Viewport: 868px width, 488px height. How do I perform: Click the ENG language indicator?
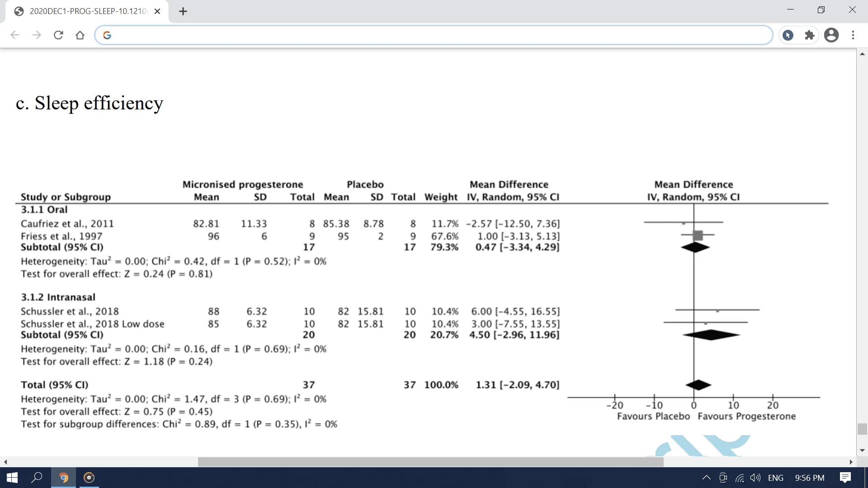(776, 478)
